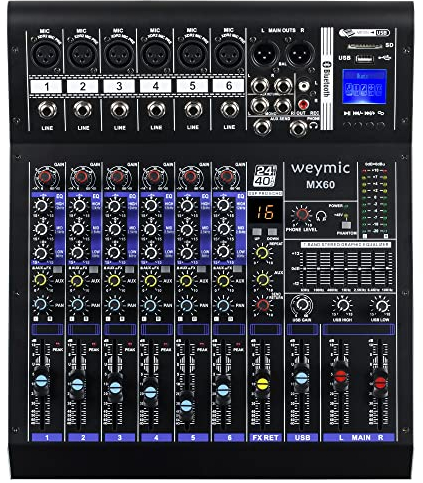Click the MAIN OUTS left XLR connector
423x483 pixels.
(x=264, y=54)
